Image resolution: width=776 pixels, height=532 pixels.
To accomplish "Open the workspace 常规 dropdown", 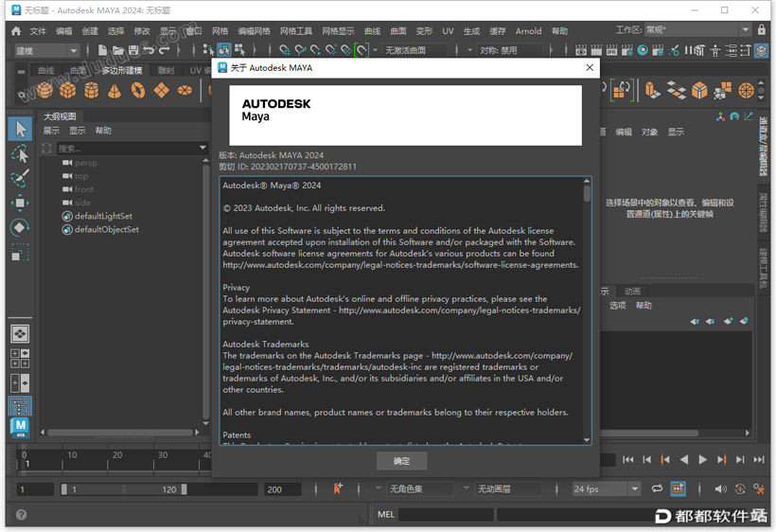I will pos(697,30).
